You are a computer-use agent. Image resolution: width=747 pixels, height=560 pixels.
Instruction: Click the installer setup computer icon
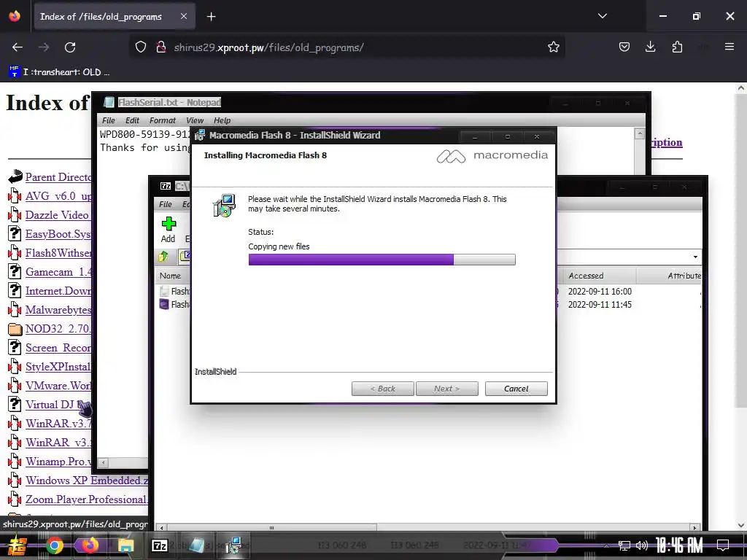pos(224,206)
